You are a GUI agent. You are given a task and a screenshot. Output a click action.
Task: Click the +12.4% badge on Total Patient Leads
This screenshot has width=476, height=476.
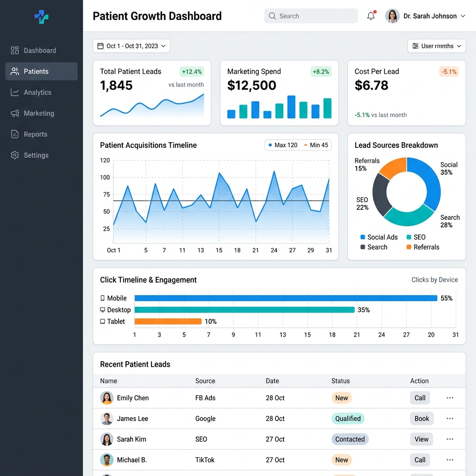[192, 72]
